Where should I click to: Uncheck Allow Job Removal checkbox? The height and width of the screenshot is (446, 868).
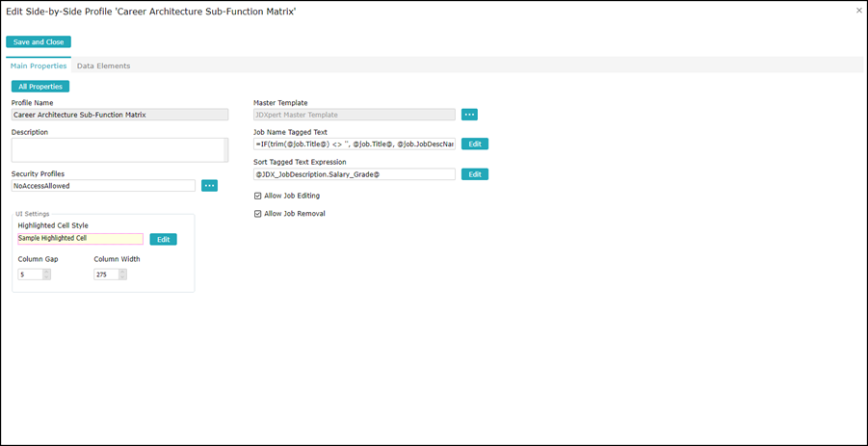coord(257,214)
